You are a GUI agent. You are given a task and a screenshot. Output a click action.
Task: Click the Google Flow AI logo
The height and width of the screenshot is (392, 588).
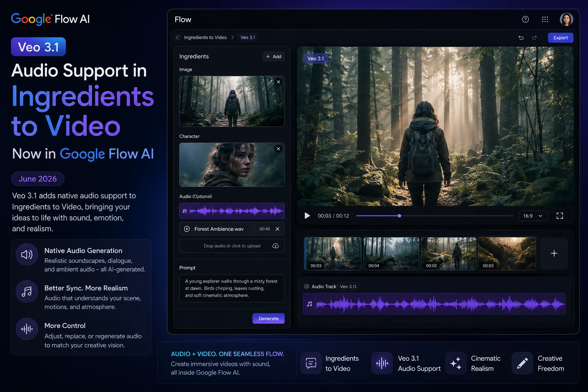50,19
